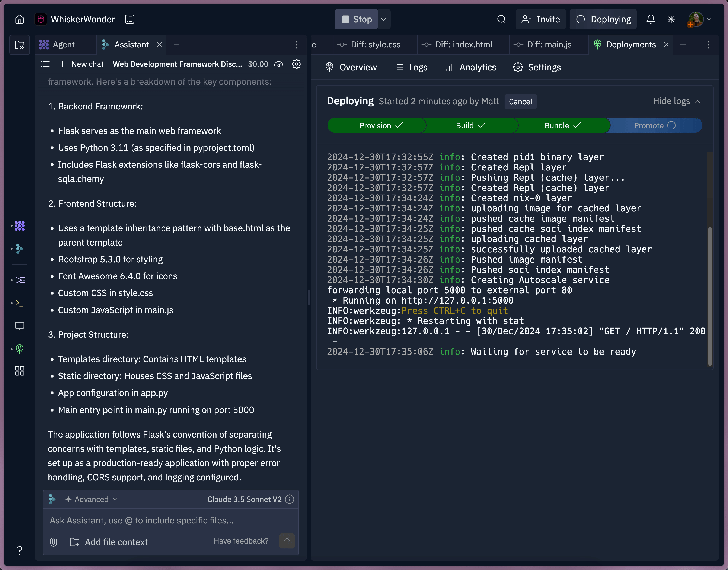
Task: Click send message arrow button
Action: (287, 541)
